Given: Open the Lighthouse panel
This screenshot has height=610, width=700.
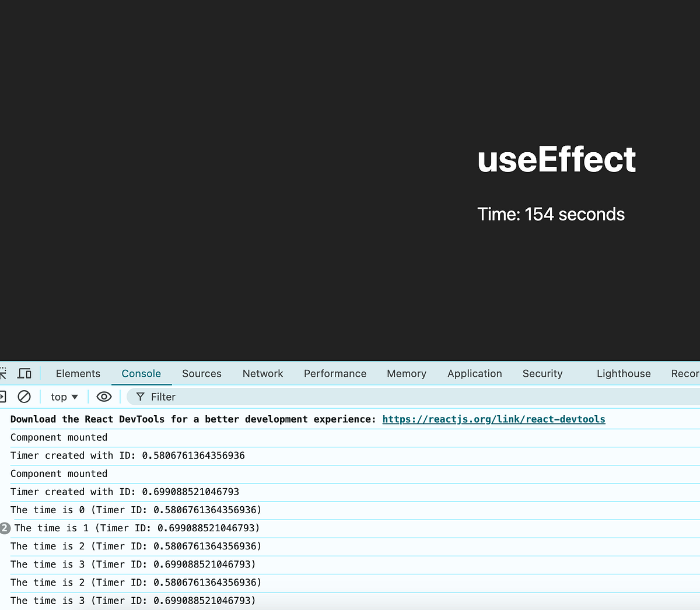Looking at the screenshot, I should pyautogui.click(x=623, y=373).
